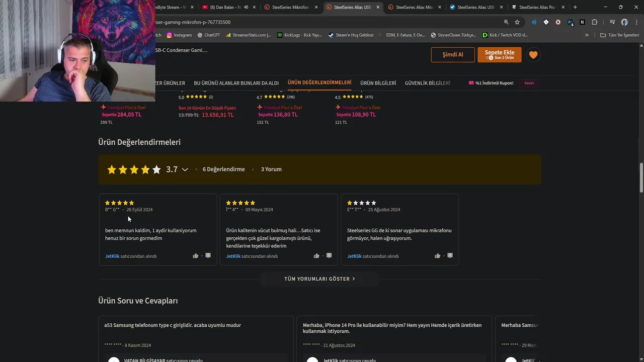Screen dimensions: 644x362
Task: Open the ChatGPT bookmark
Action: tap(208, 35)
